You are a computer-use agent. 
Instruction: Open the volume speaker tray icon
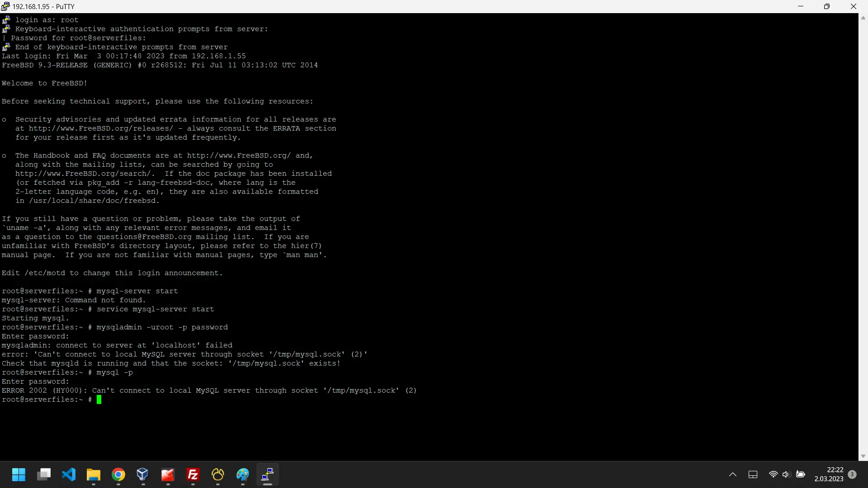pyautogui.click(x=786, y=475)
